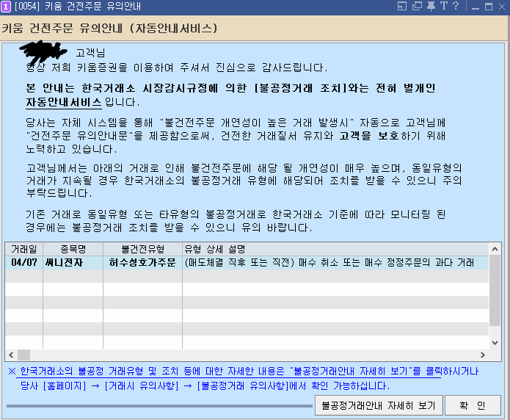Click the 종목명 column header
510x420 pixels.
(x=73, y=249)
